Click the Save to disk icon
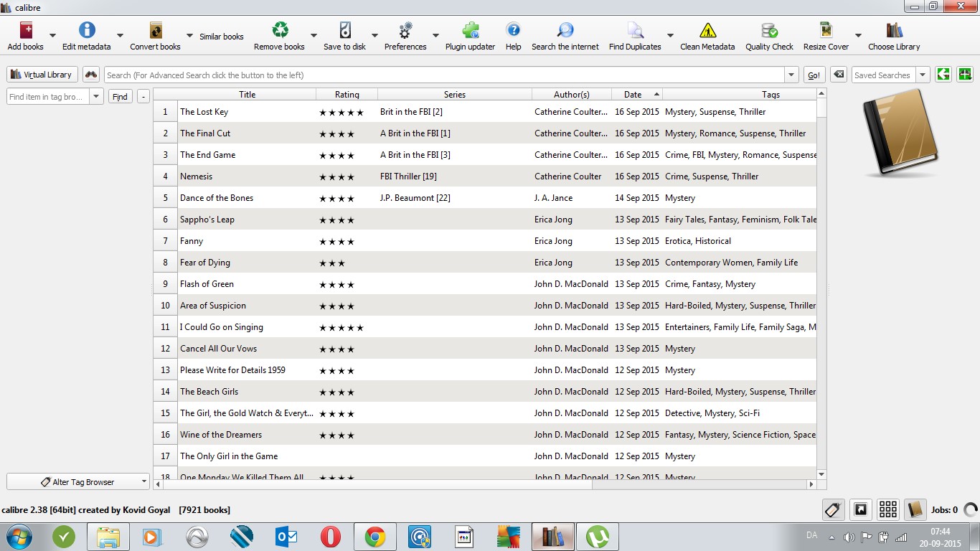This screenshot has height=551, width=980. 345,30
